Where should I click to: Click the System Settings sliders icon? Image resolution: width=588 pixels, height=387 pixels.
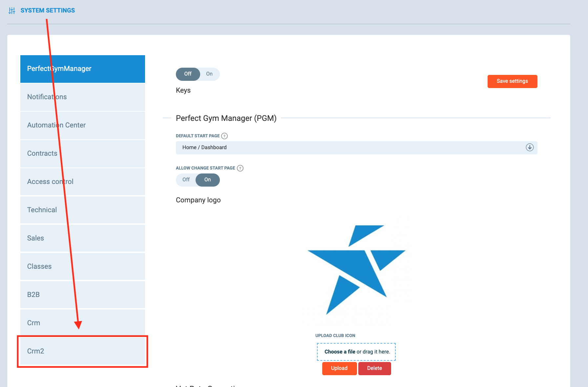point(12,11)
